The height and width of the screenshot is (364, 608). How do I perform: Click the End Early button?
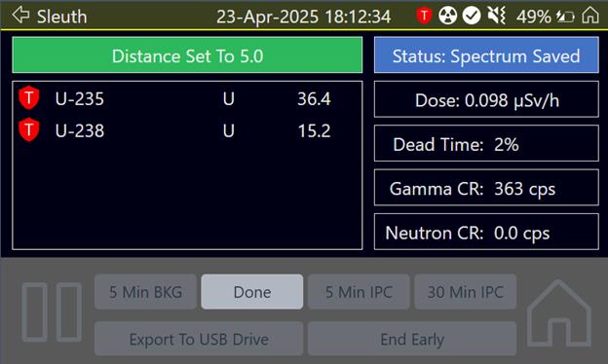tap(412, 339)
